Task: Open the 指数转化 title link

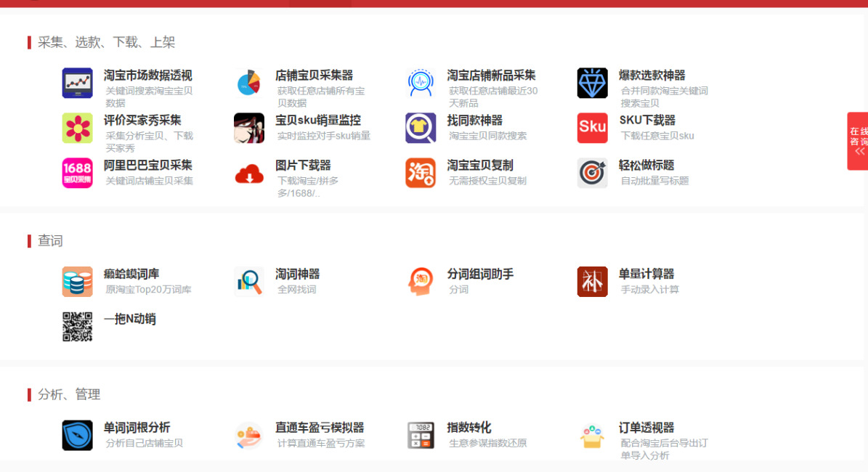Action: 469,427
